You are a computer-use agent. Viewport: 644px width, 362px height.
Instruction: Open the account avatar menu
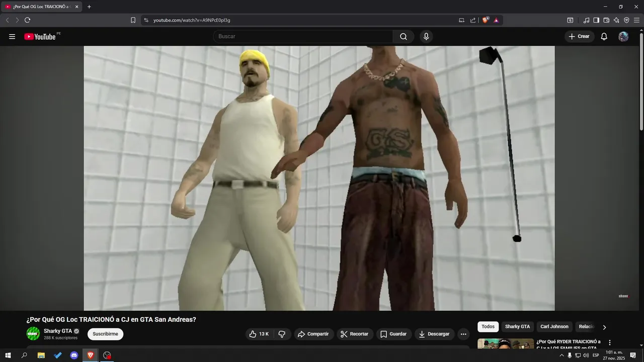(x=623, y=37)
